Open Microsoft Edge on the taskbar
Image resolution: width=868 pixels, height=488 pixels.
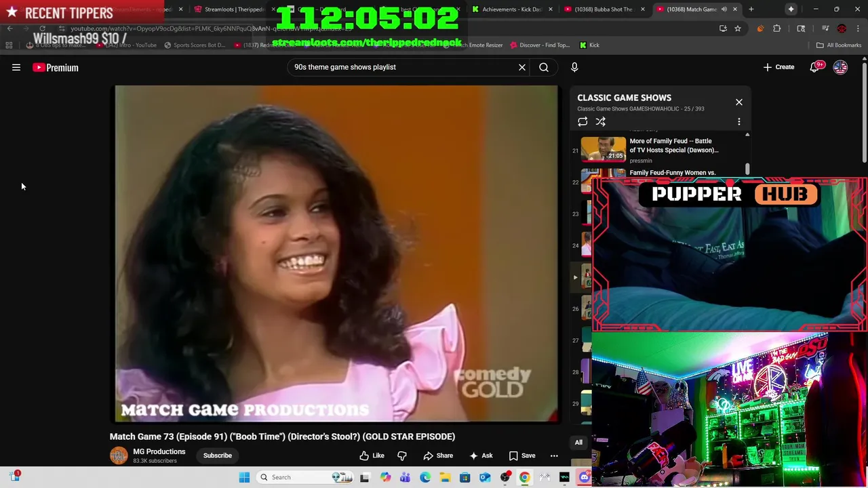[425, 477]
